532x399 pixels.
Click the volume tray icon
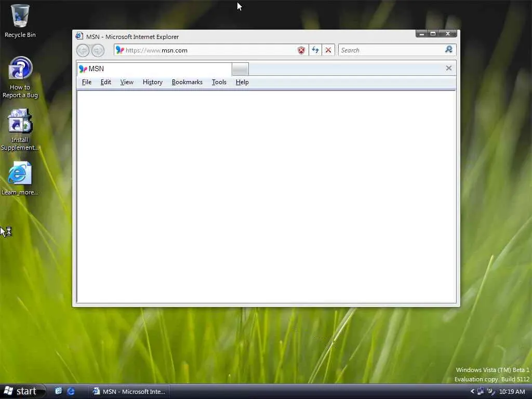click(x=490, y=392)
